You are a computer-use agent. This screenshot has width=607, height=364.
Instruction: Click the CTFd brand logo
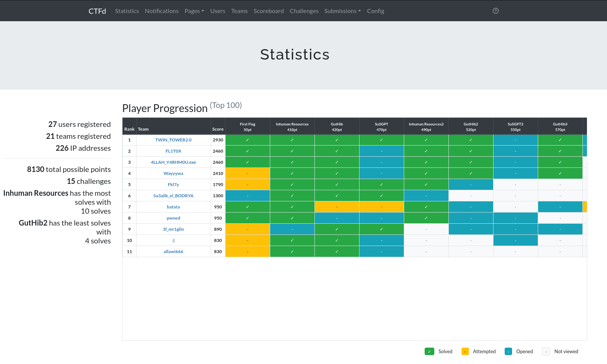tap(97, 11)
